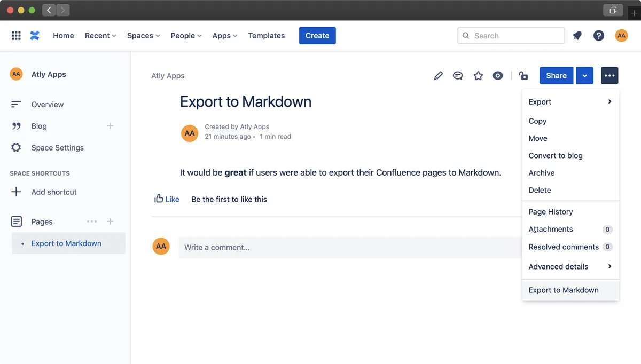Screen dimensions: 641x364
Task: Go to Home in navigation
Action: point(64,36)
